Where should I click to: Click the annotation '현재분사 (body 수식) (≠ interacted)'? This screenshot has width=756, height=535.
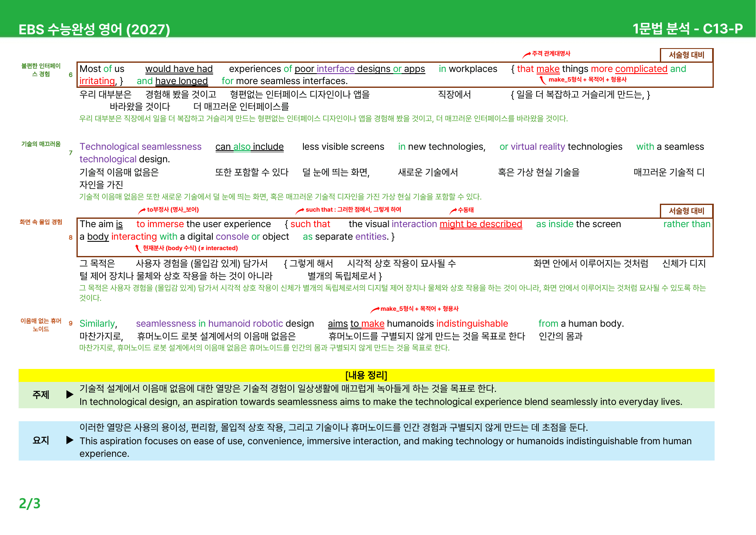190,248
